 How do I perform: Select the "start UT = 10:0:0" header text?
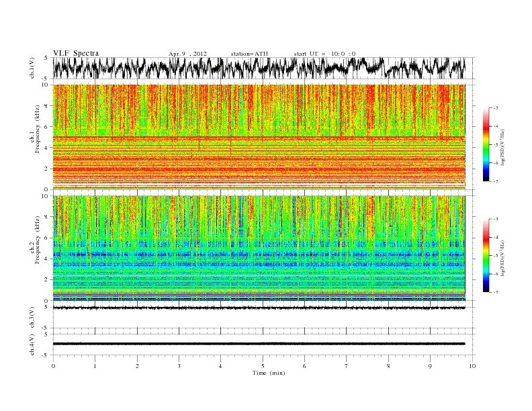pos(324,54)
